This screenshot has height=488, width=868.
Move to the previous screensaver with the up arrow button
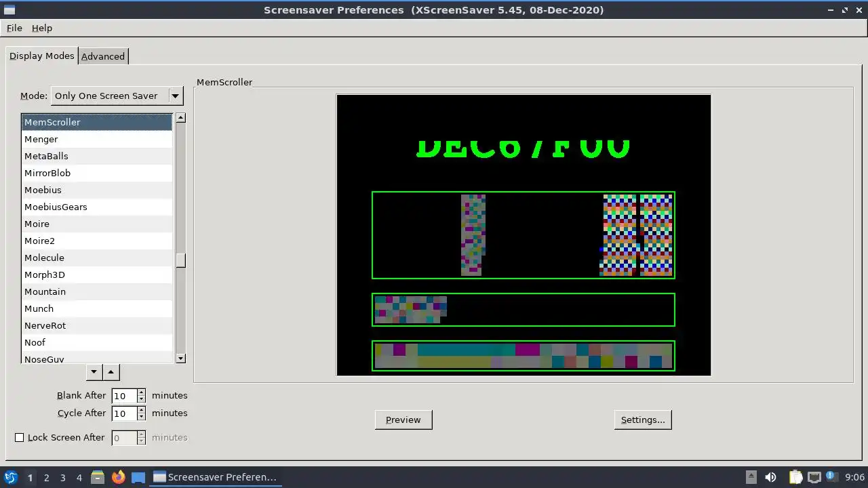pos(111,371)
